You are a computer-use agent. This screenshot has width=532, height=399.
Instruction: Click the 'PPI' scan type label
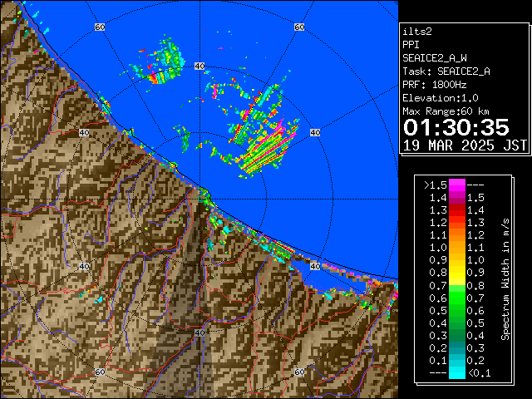(x=411, y=45)
